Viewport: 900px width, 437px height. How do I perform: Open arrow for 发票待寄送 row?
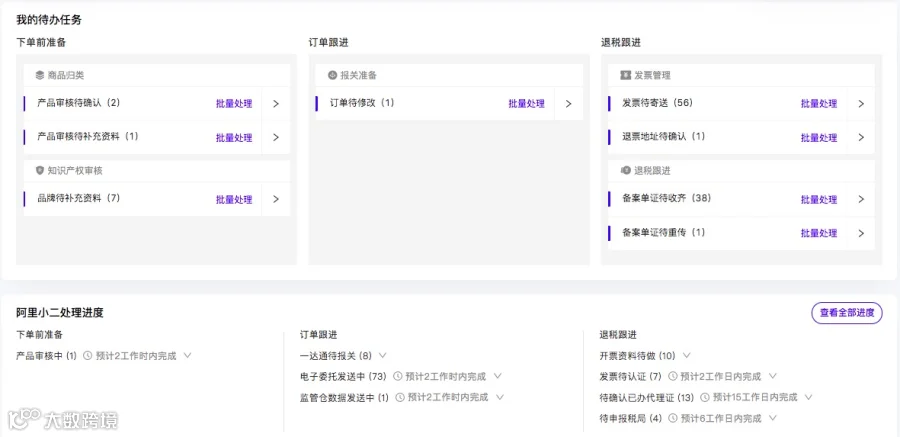tap(861, 104)
